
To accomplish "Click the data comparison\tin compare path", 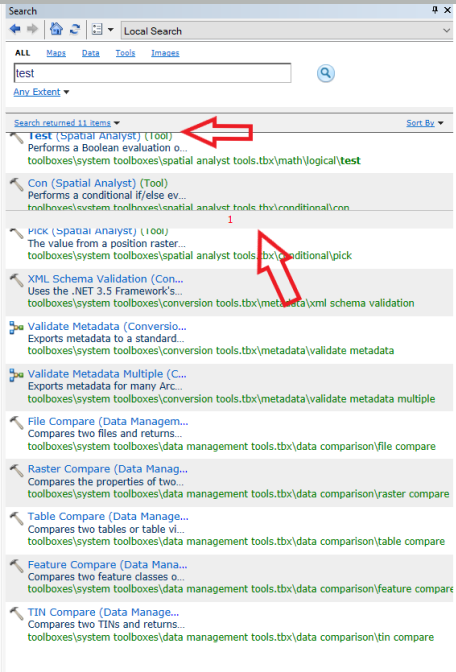I will pyautogui.click(x=231, y=637).
